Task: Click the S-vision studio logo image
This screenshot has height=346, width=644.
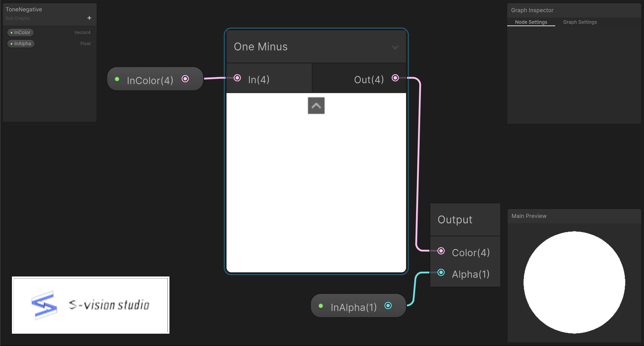Action: click(x=91, y=305)
